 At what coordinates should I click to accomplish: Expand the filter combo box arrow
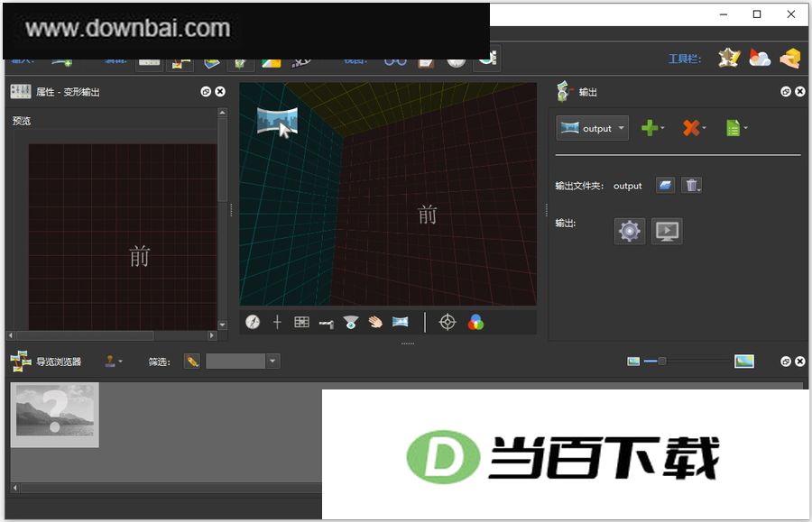(x=272, y=362)
